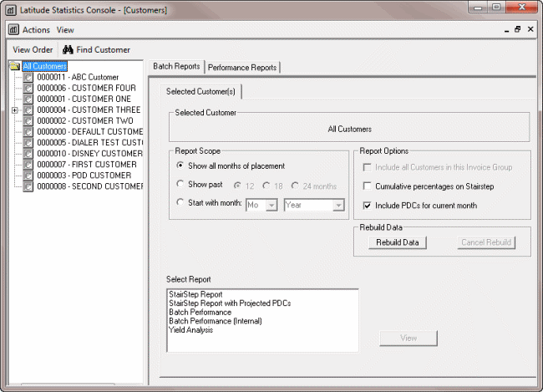Open the Mo month dropdown
Viewport: 543px width, 392px height.
pos(271,205)
